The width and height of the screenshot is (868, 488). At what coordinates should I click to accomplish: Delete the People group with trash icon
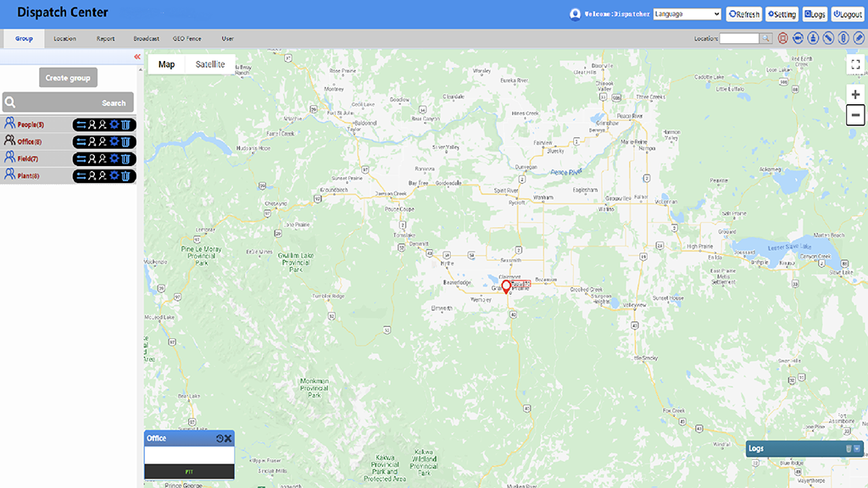125,125
